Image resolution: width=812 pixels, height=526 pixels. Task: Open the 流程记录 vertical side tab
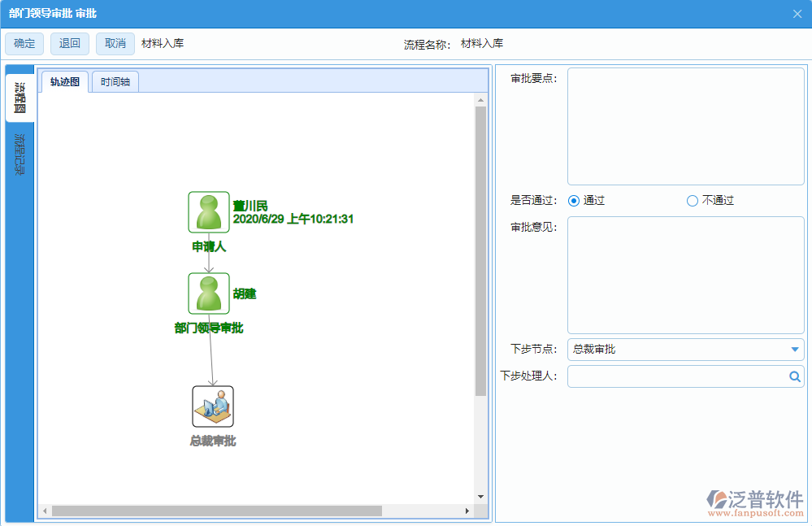[20, 154]
